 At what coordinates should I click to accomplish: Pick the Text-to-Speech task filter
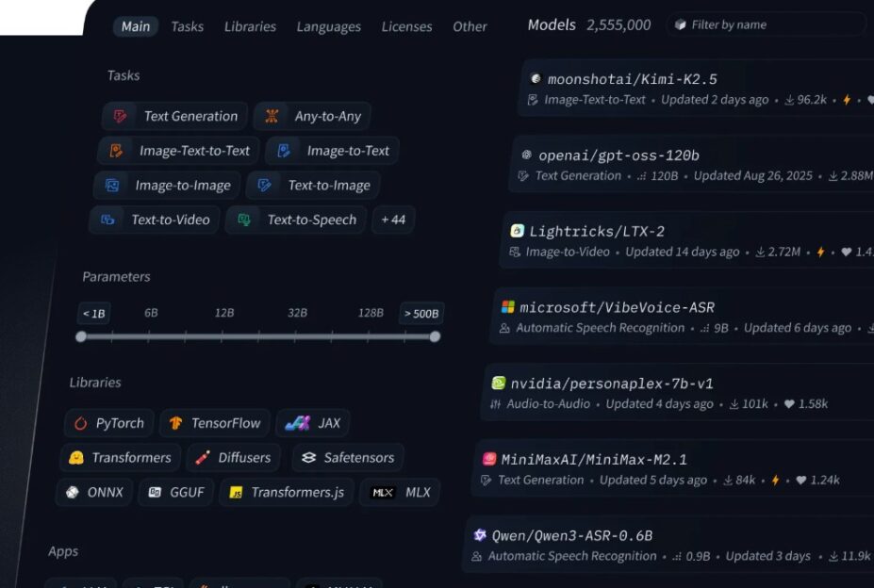[x=297, y=220]
